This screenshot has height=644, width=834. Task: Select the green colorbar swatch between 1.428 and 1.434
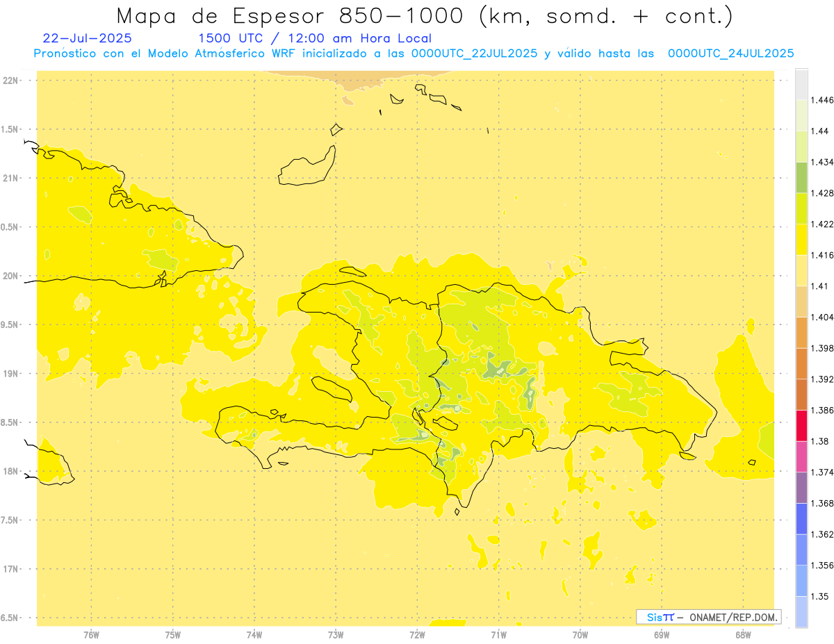[x=801, y=177]
